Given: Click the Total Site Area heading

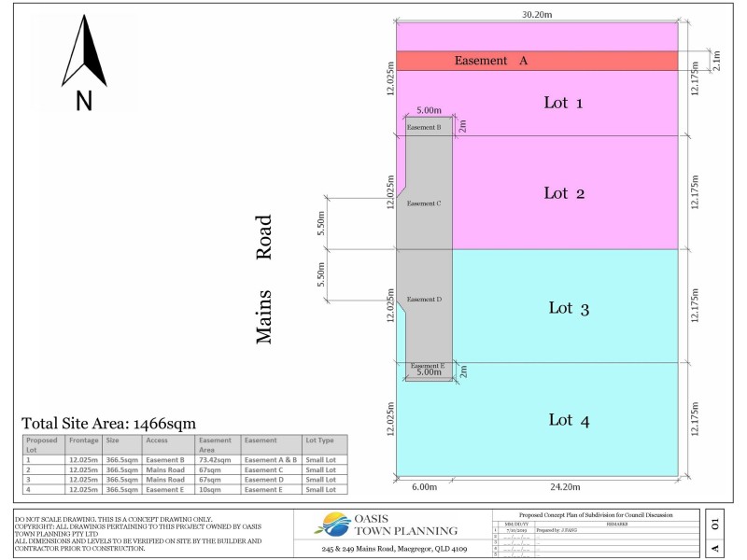Looking at the screenshot, I should tap(108, 423).
